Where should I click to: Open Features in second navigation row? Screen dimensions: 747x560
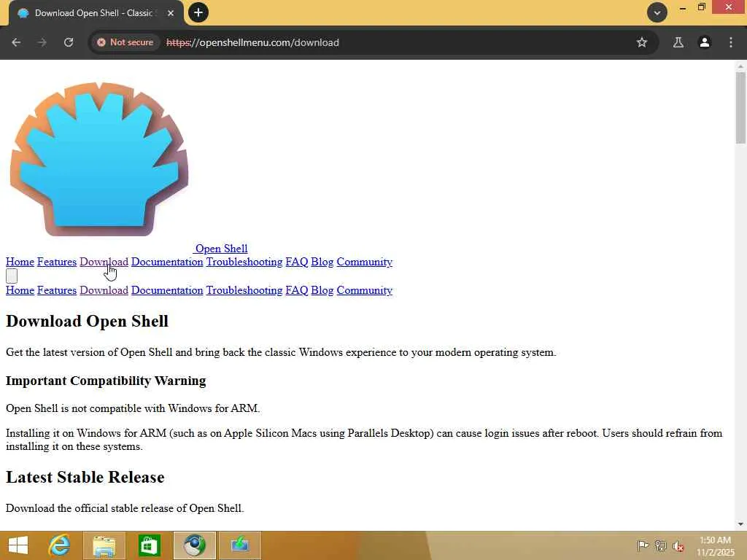[x=57, y=290]
